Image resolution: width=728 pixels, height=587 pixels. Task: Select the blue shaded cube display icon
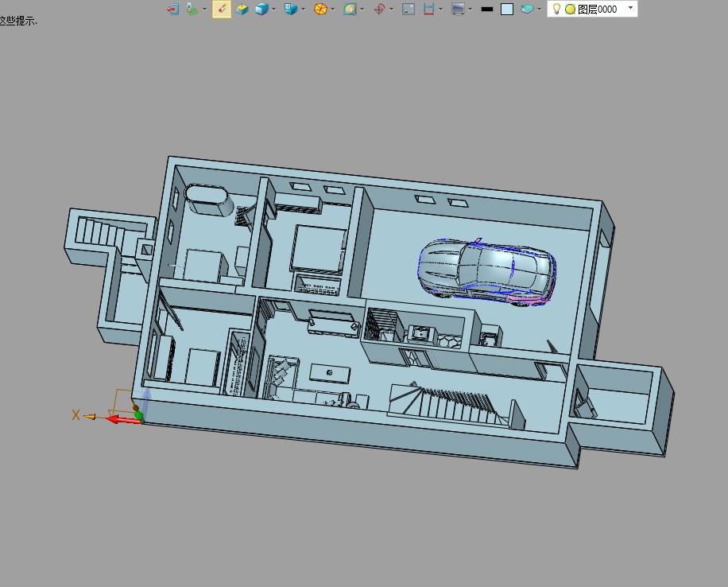(x=261, y=9)
